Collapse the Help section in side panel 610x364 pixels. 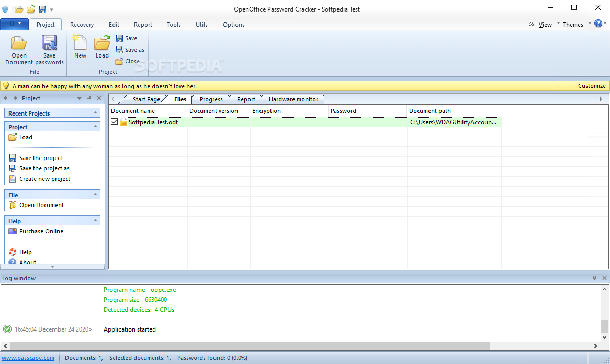95,221
